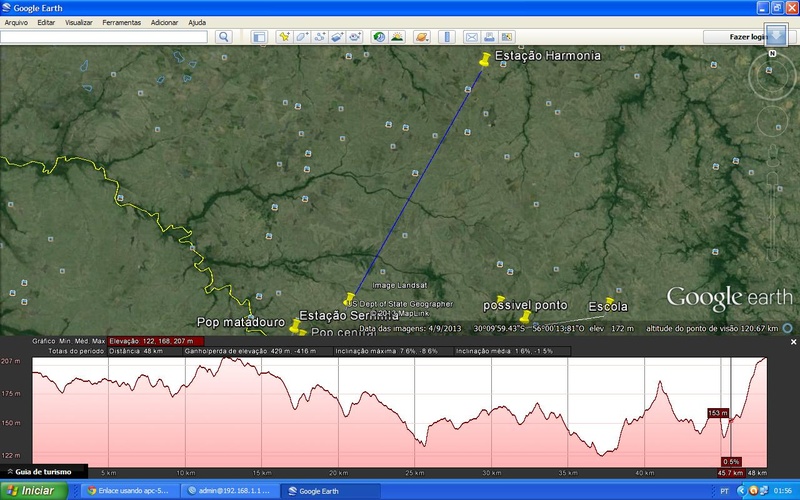Click the download arrow icon at top right

[776, 36]
